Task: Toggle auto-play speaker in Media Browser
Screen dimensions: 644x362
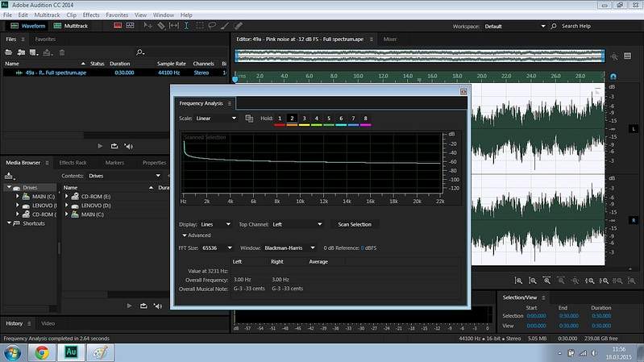Action: [x=158, y=306]
